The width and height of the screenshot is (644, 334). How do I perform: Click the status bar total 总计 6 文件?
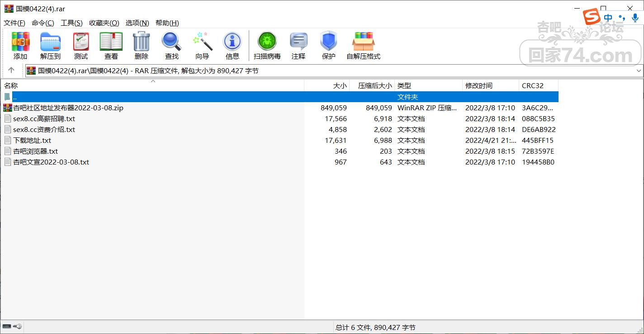pyautogui.click(x=375, y=327)
